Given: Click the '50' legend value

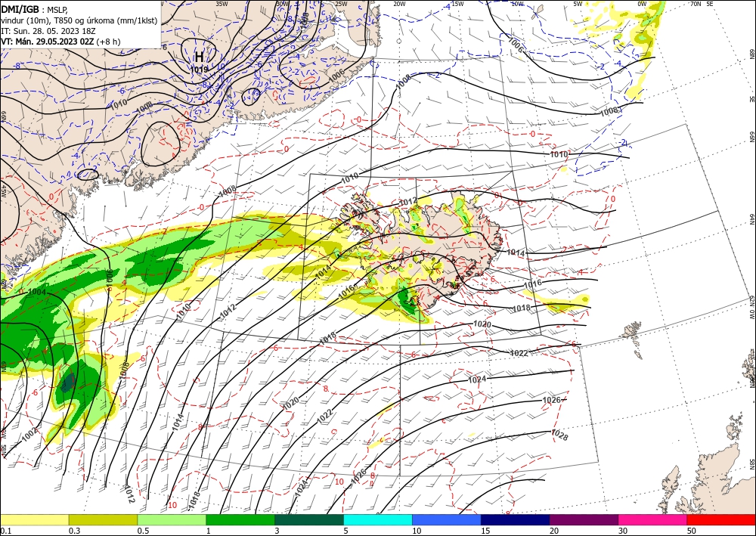Looking at the screenshot, I should [x=692, y=531].
